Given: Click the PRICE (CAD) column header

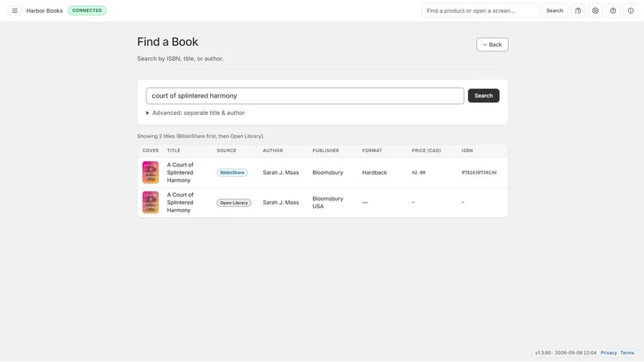Looking at the screenshot, I should [427, 150].
